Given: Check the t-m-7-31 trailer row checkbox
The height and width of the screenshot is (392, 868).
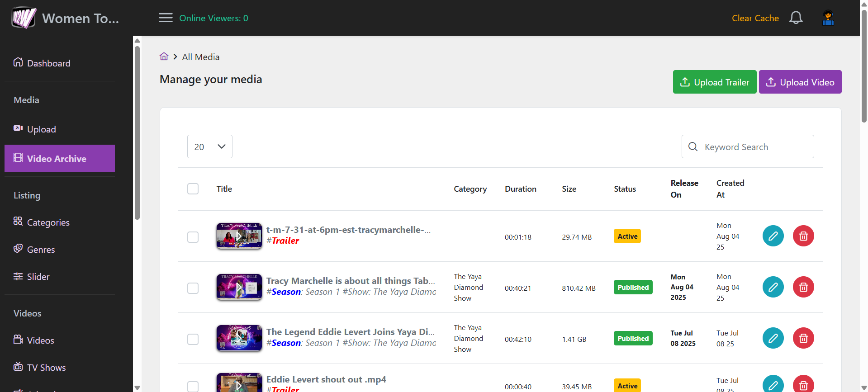Looking at the screenshot, I should click(x=193, y=237).
